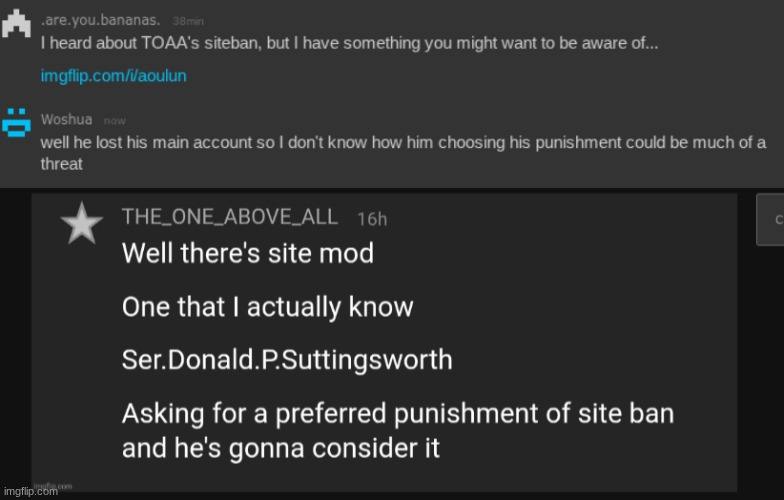Viewport: 784px width, 500px height.
Task: Click the "and he's gonna consider it" line
Action: click(280, 447)
